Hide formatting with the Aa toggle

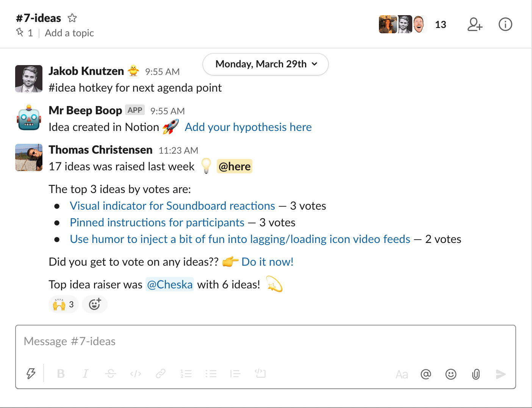(402, 374)
